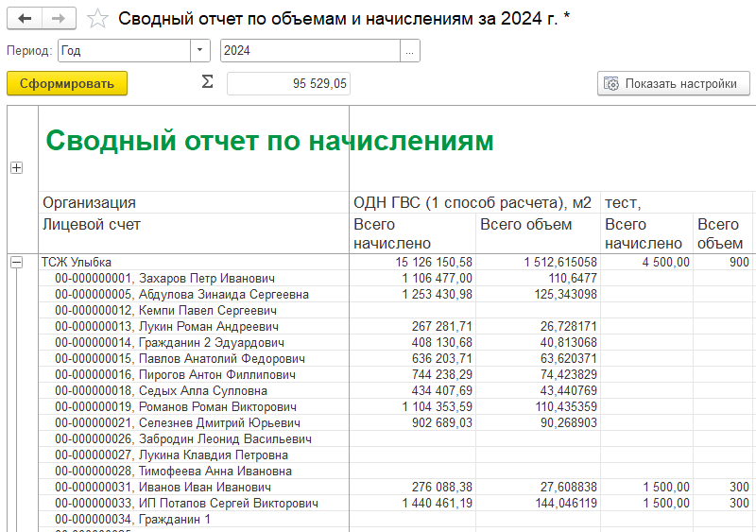Viewport: 756px width, 532px height.
Task: Select ИП Потапов Сергей Викторович row
Action: point(194,503)
